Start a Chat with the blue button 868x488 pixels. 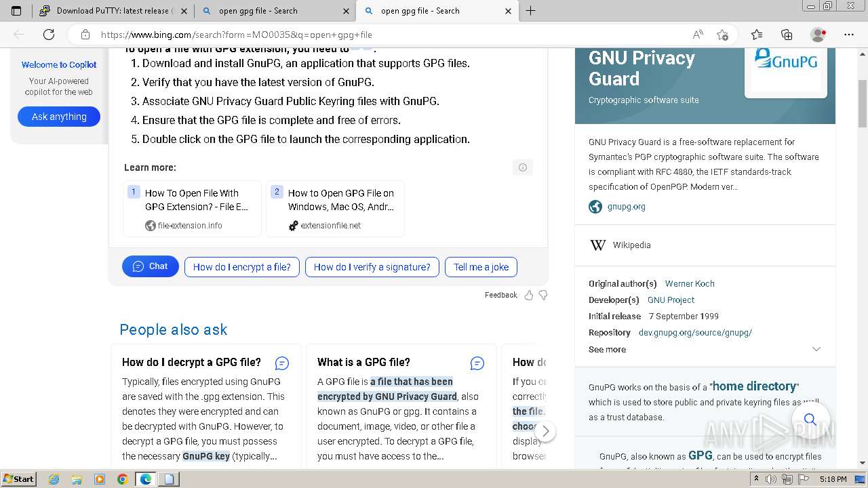pos(151,266)
